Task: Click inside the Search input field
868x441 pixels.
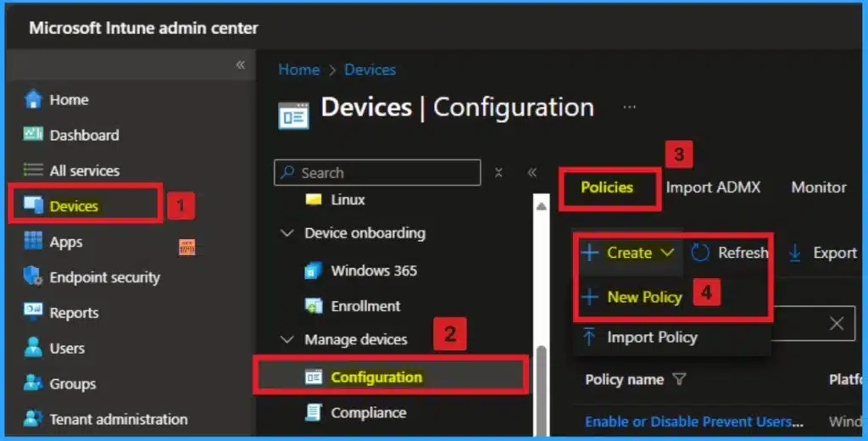Action: 377,172
